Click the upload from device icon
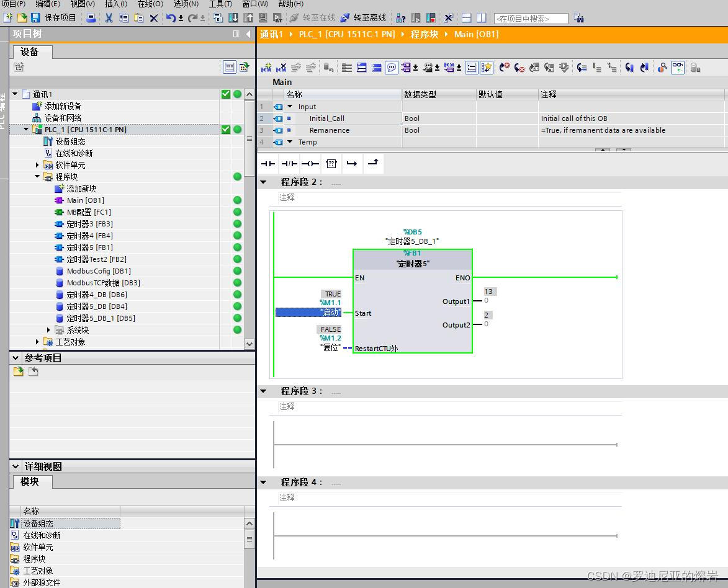This screenshot has width=728, height=588. pos(248,17)
